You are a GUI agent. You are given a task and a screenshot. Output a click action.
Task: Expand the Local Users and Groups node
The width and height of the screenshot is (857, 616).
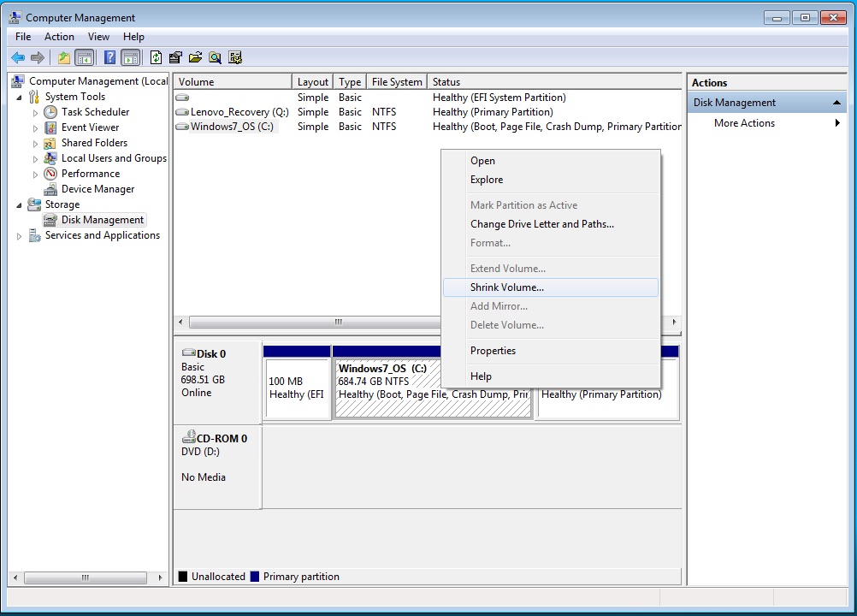tap(36, 158)
